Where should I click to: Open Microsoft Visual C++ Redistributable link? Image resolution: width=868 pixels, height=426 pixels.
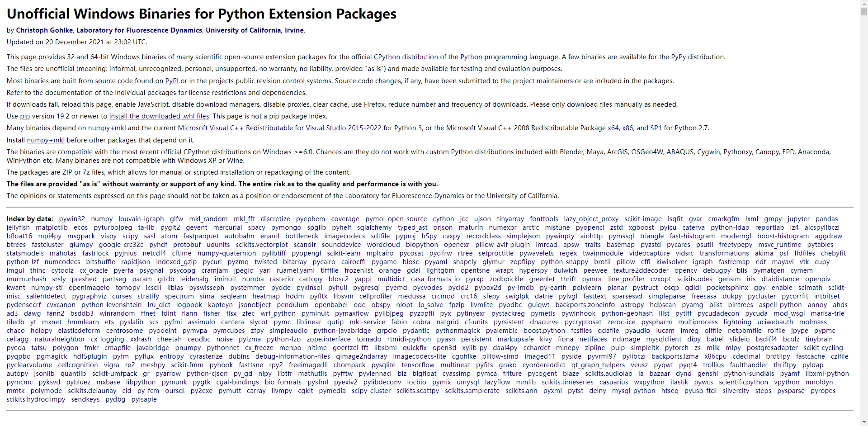tap(279, 128)
